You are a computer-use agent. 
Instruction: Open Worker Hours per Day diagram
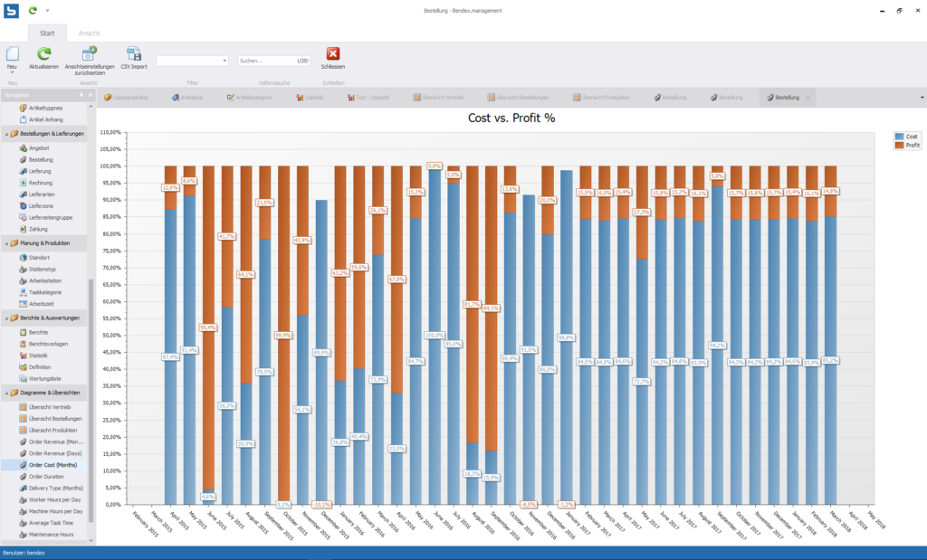(56, 499)
